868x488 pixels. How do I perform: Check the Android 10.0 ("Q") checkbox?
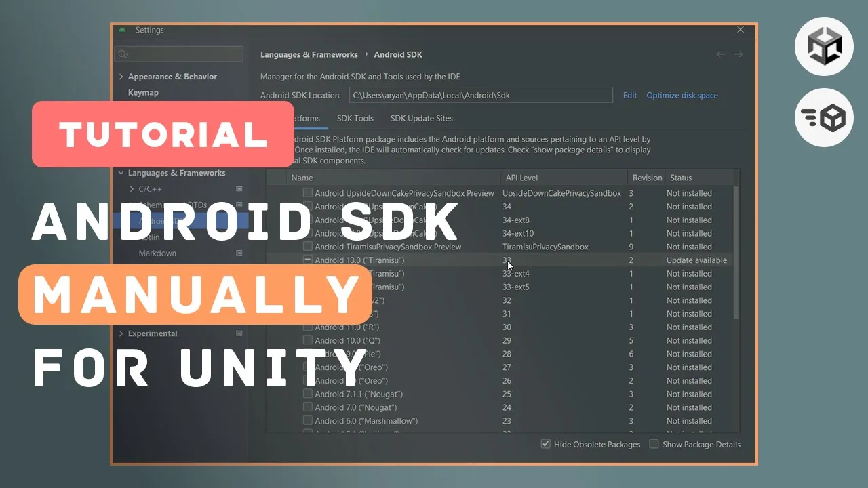click(308, 340)
